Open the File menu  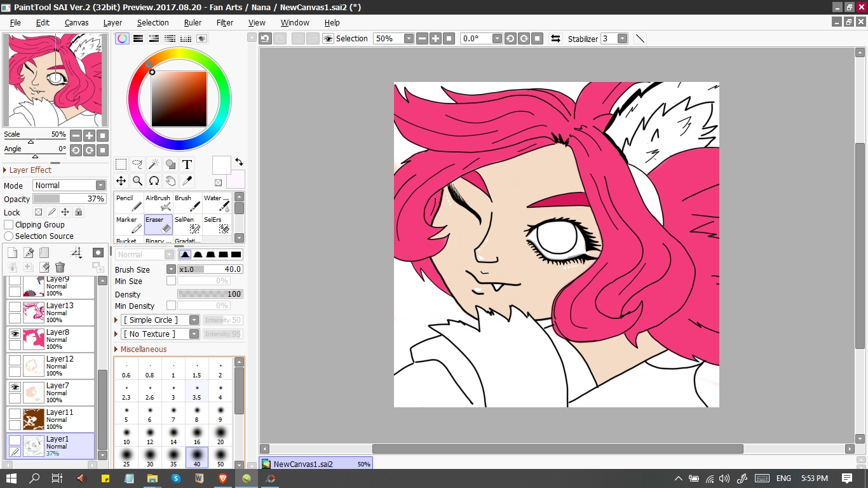click(15, 22)
